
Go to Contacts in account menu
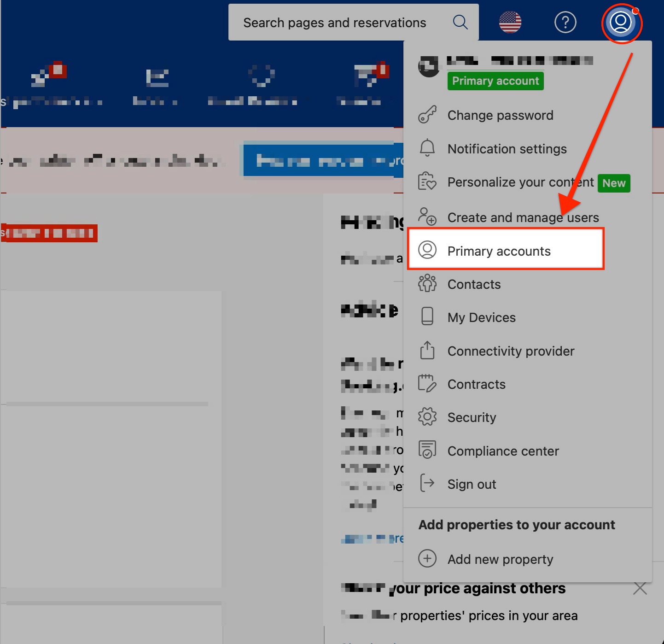pos(474,284)
